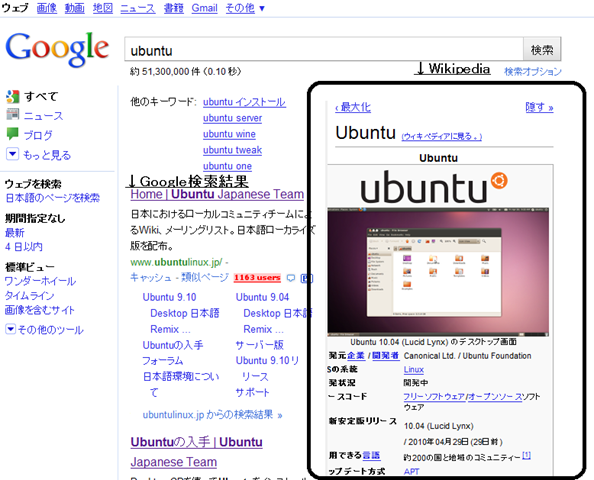Select 画像を含むサイト view option
The image size is (594, 480).
coord(40,310)
